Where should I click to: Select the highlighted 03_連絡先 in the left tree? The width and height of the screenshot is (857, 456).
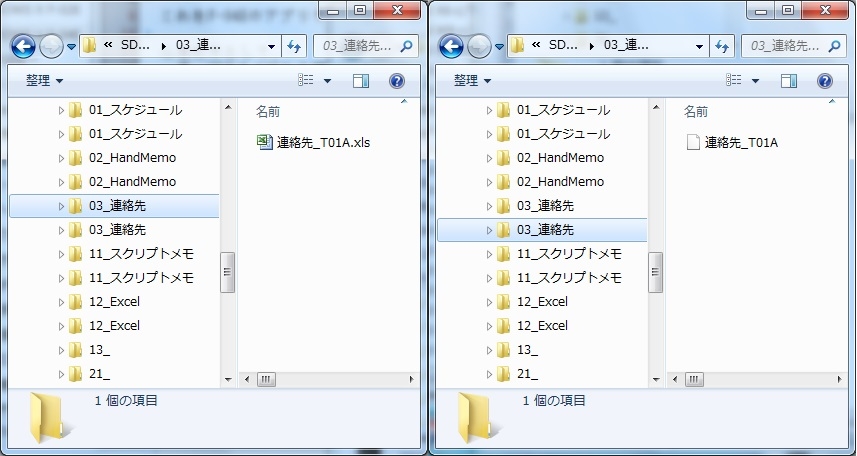[x=114, y=206]
